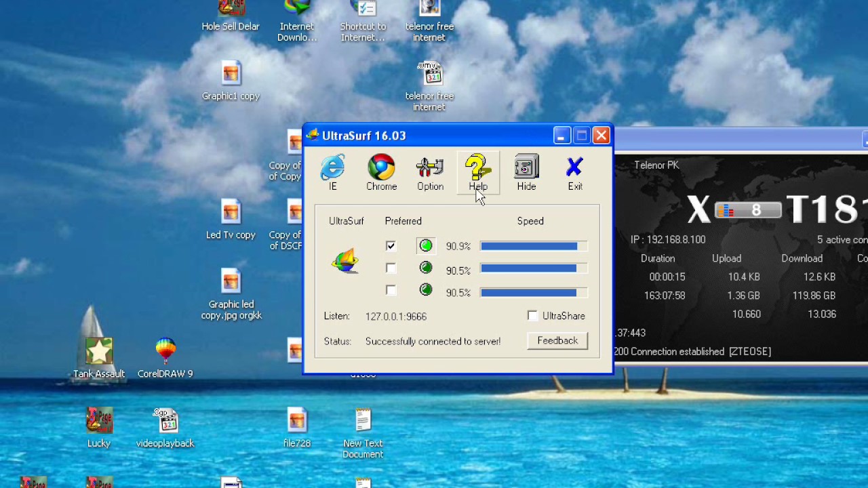Click the 12.6 KB download value
Viewport: 868px width, 488px height.
(819, 277)
